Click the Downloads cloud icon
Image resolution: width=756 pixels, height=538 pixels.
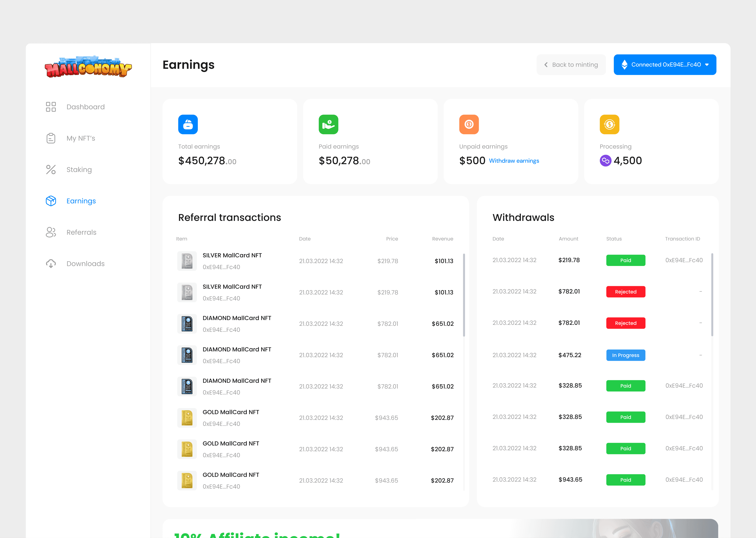[x=51, y=264]
